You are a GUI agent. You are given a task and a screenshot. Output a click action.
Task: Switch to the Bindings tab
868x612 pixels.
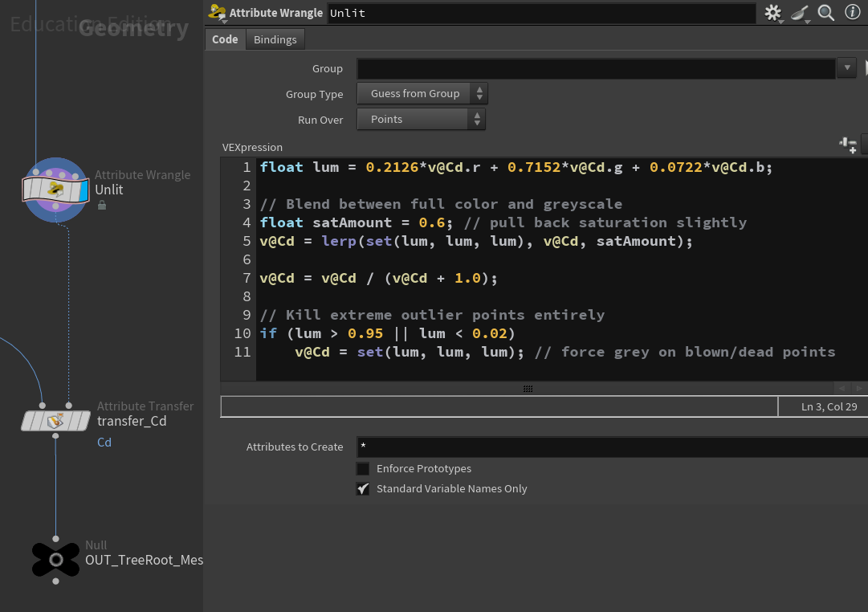275,39
